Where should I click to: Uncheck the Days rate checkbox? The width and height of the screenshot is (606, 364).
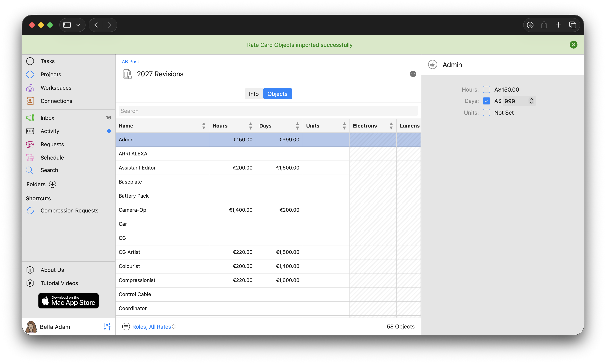click(x=486, y=101)
